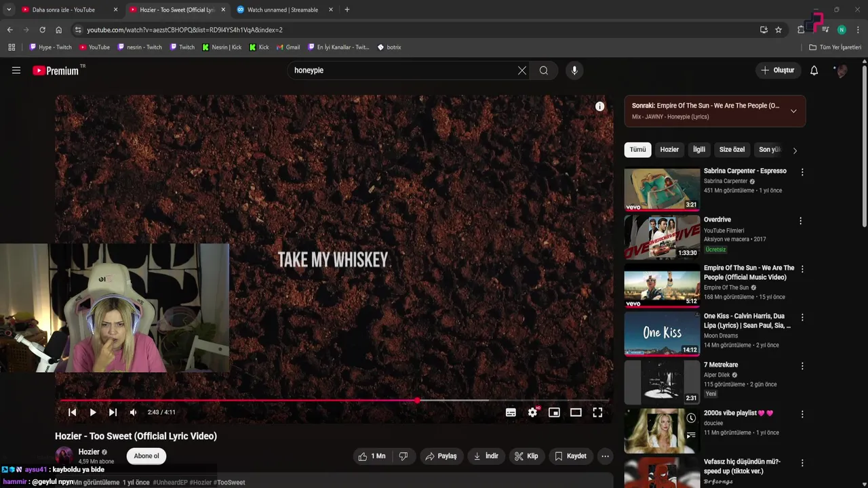The width and height of the screenshot is (868, 488).
Task: Open Chrome media controls icon
Action: [825, 30]
